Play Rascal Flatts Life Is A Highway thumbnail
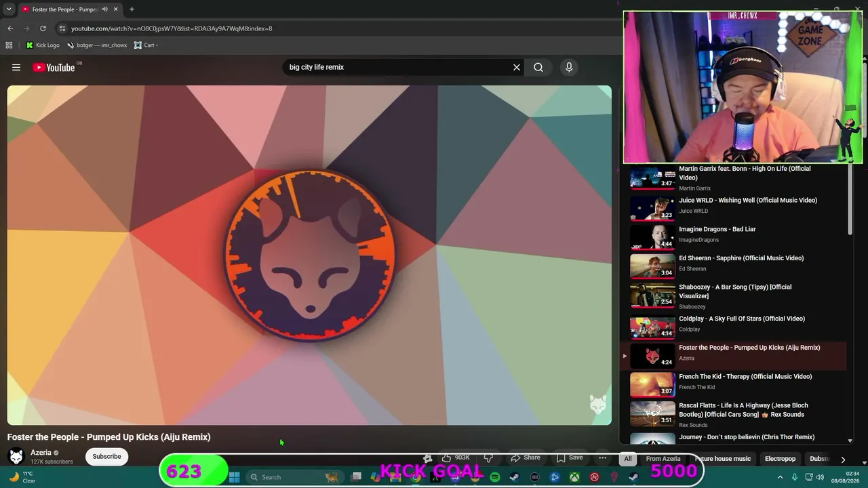 pyautogui.click(x=652, y=413)
